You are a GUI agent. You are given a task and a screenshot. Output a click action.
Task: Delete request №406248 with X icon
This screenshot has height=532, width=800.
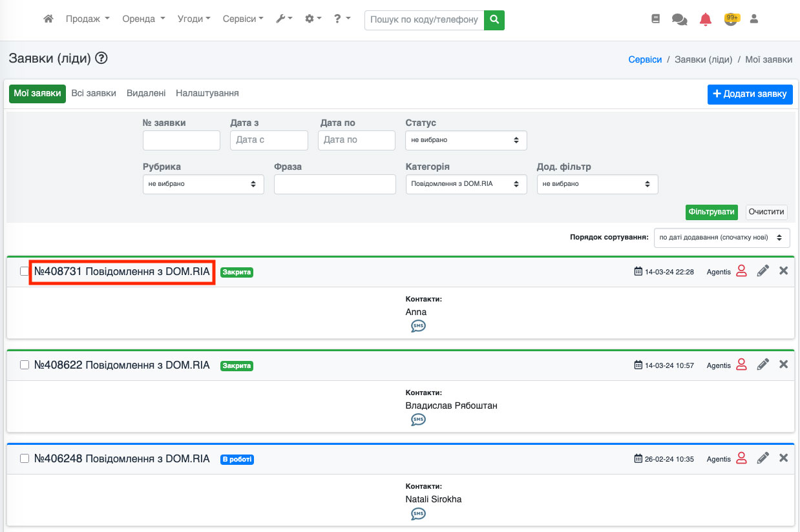pyautogui.click(x=783, y=458)
